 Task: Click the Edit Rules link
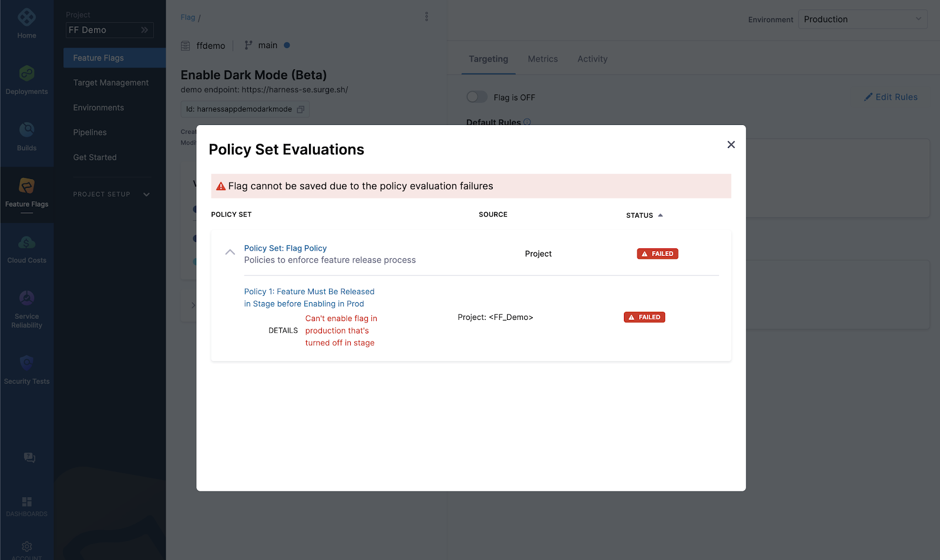[891, 97]
